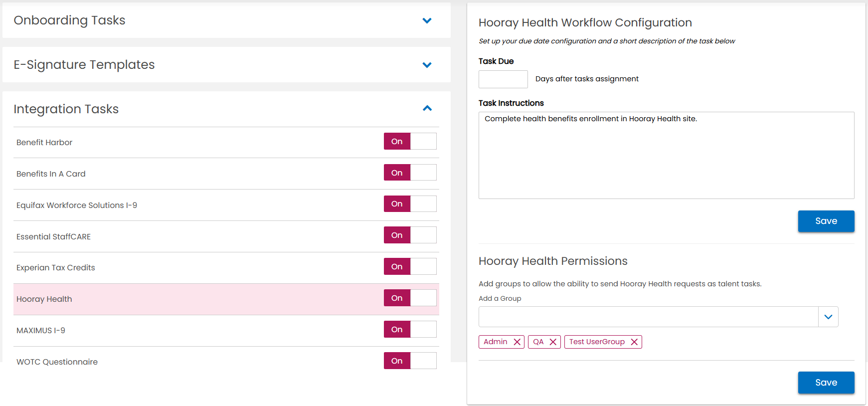The height and width of the screenshot is (406, 868).
Task: Switch off Essential StaffCARE integration
Action: point(410,235)
